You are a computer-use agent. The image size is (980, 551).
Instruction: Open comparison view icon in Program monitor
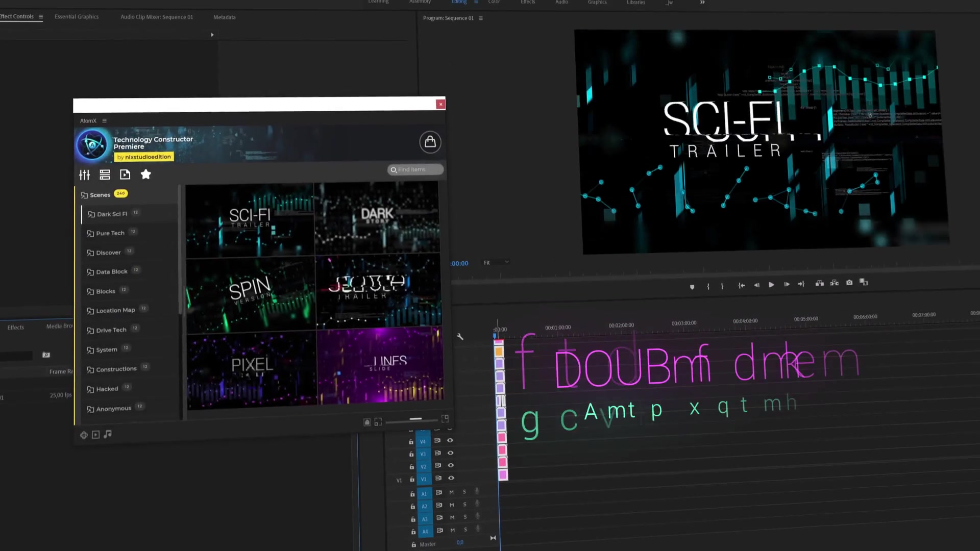(x=864, y=282)
